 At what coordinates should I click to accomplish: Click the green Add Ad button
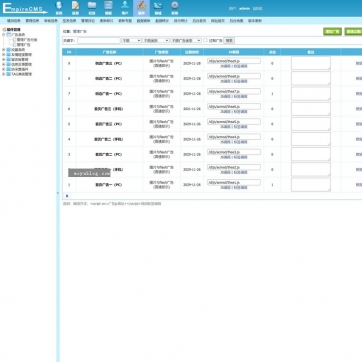(332, 32)
